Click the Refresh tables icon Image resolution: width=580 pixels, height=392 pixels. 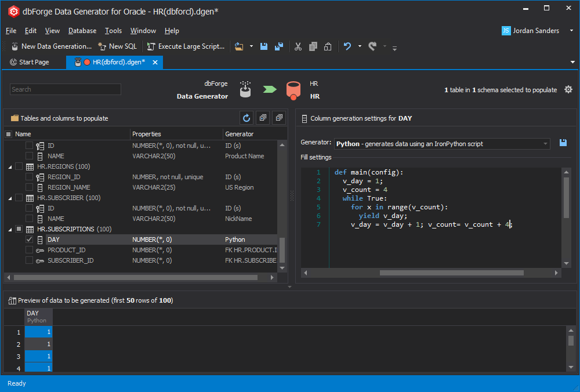pos(246,118)
